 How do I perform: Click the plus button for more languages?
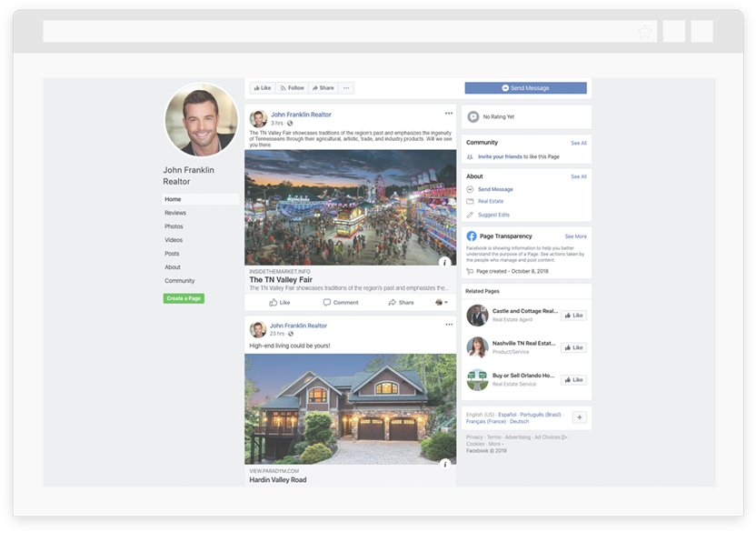click(580, 417)
